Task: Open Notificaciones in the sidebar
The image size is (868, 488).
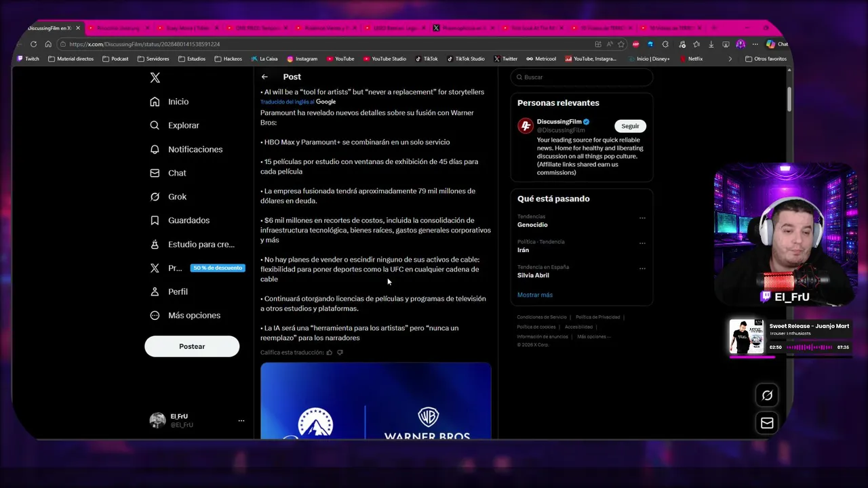Action: click(x=186, y=149)
